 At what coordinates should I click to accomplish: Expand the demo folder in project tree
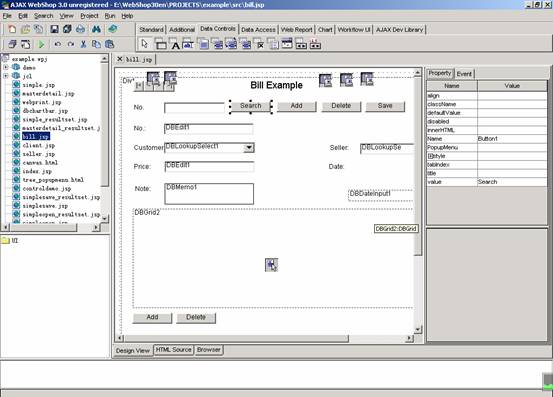tap(6, 67)
